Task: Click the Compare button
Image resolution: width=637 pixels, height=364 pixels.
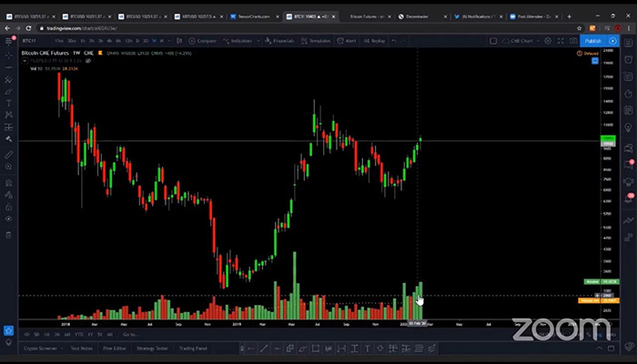Action: coord(202,41)
